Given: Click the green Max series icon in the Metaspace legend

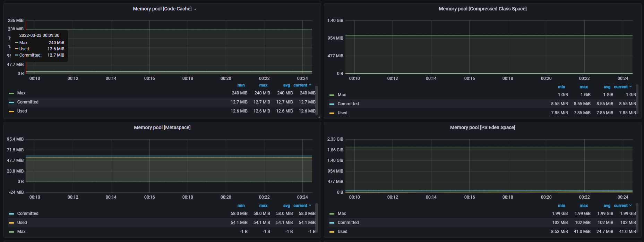Looking at the screenshot, I should (11, 232).
